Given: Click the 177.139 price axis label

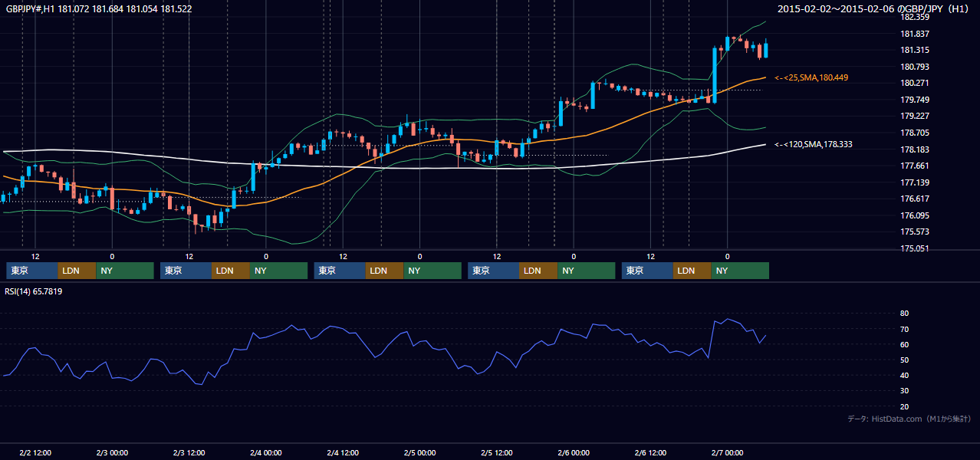Looking at the screenshot, I should [x=914, y=182].
